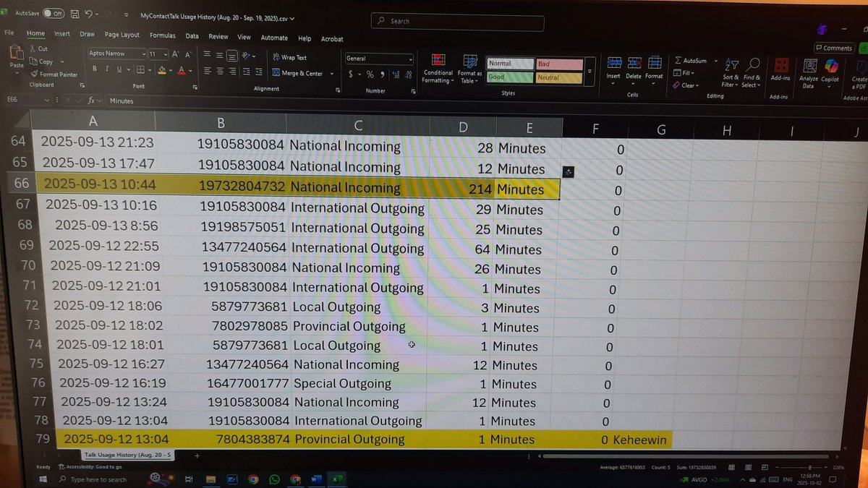Open the File menu
The width and height of the screenshot is (868, 488).
[x=9, y=33]
